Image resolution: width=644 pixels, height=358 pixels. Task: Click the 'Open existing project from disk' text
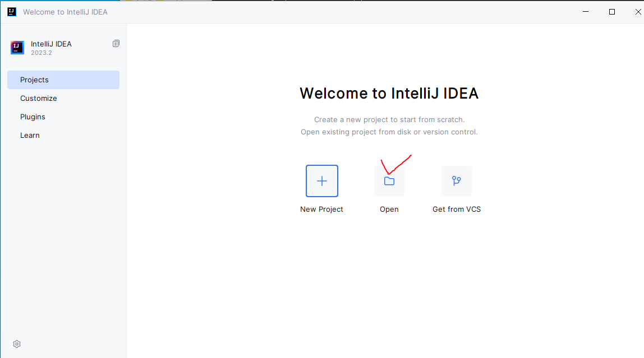point(389,132)
